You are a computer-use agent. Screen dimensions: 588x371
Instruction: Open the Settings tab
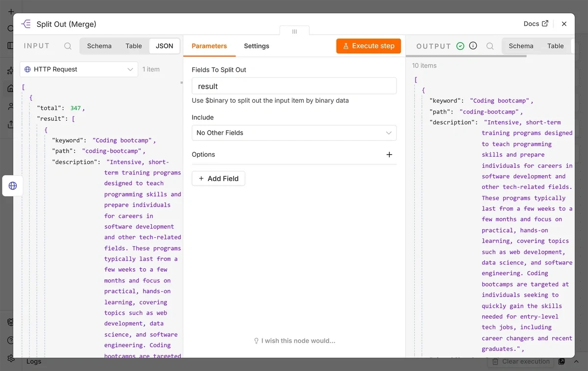pos(257,46)
